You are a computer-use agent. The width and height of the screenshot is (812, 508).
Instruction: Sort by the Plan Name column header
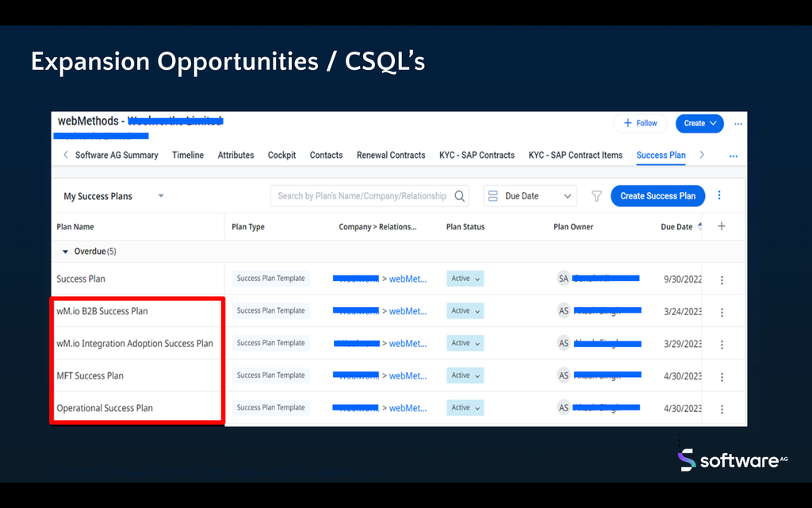click(x=75, y=226)
